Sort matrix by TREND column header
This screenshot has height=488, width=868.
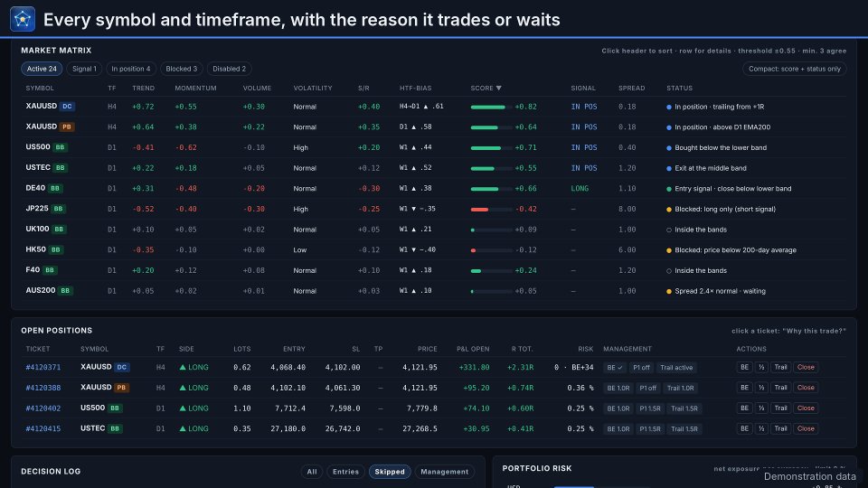(x=144, y=88)
